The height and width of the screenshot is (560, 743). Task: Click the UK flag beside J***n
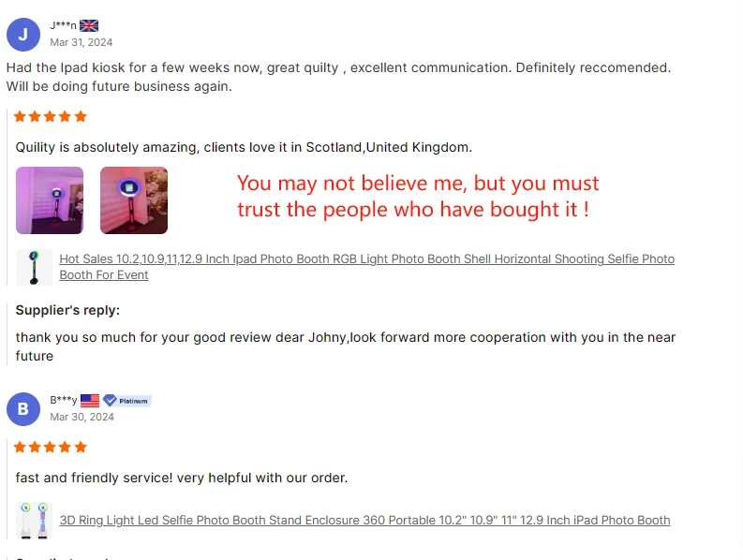tap(89, 25)
